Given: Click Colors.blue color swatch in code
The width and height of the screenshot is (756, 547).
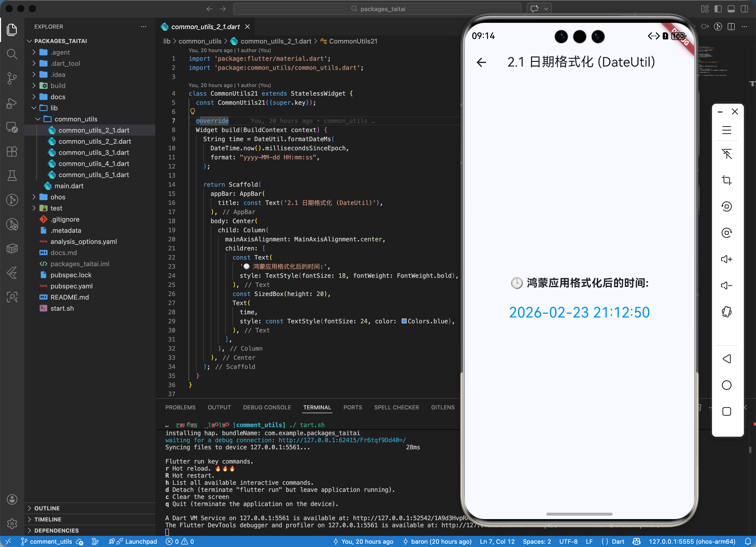Looking at the screenshot, I should coord(404,321).
